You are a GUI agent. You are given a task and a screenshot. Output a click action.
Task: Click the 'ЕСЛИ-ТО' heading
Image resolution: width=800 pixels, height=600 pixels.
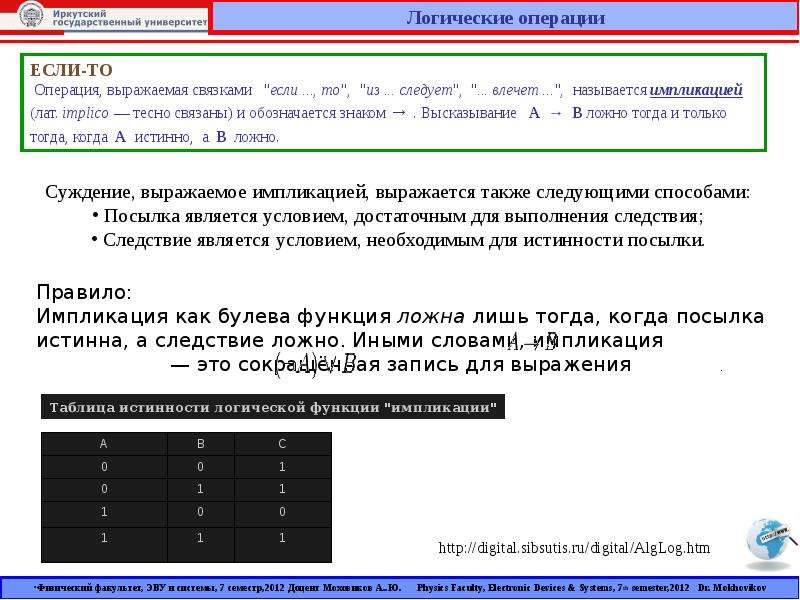point(71,70)
